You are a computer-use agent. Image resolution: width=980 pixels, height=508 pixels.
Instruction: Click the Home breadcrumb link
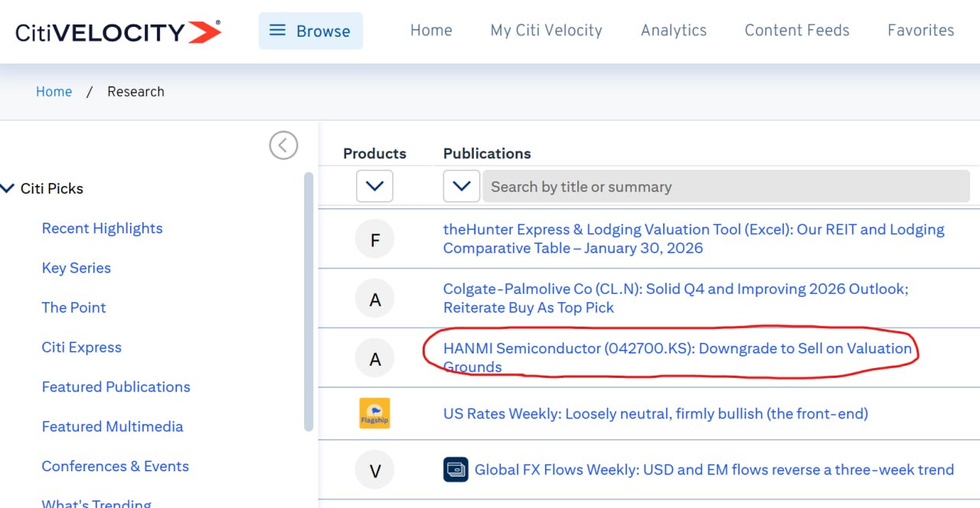[54, 91]
